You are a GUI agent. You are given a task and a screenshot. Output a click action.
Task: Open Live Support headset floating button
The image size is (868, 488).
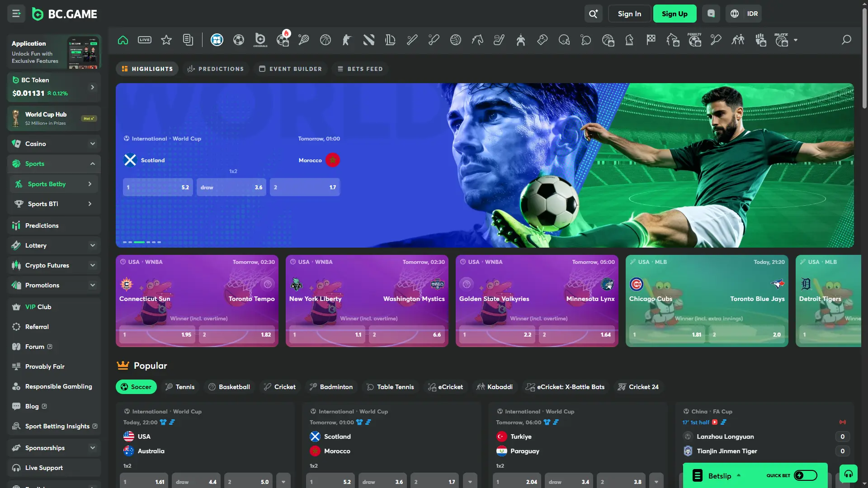pyautogui.click(x=849, y=474)
